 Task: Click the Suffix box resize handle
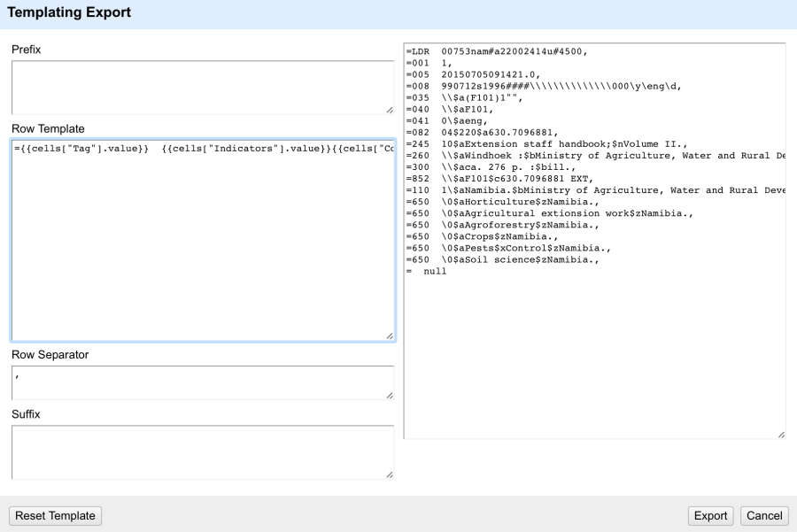pos(388,474)
